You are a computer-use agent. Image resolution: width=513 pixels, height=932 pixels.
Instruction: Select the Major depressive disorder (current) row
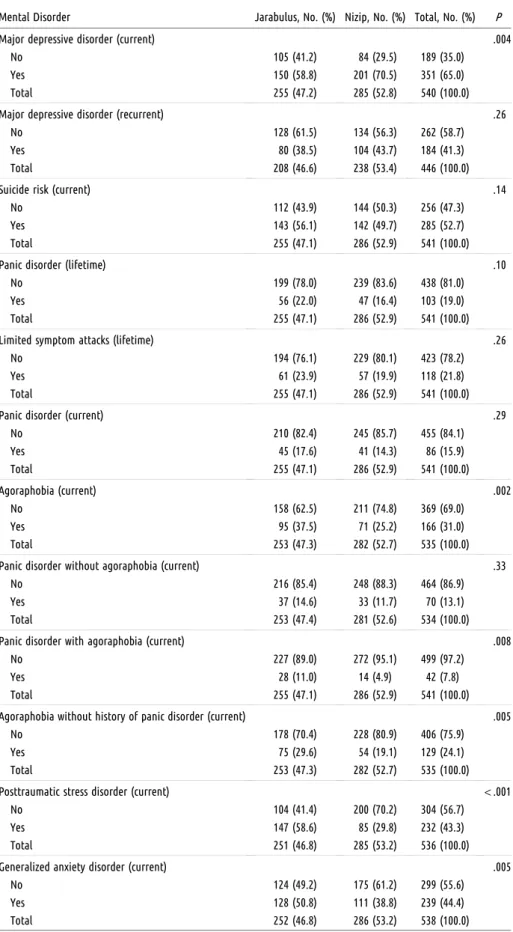[256, 39]
